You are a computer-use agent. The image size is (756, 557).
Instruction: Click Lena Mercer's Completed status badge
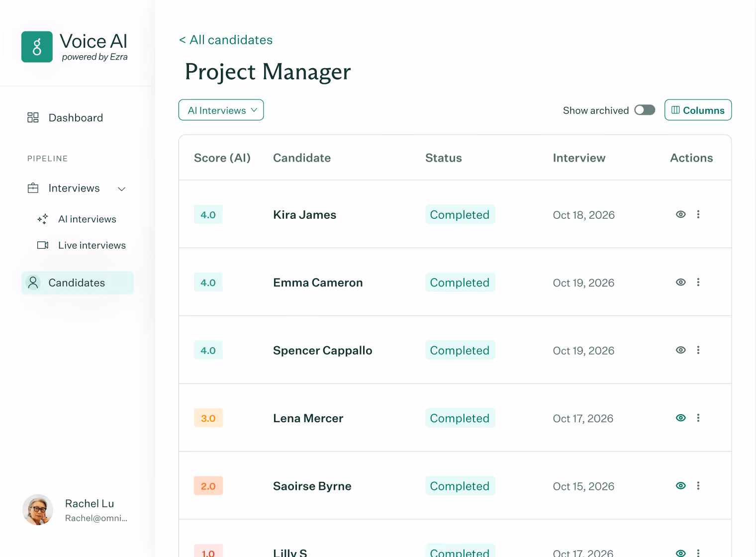click(x=460, y=418)
